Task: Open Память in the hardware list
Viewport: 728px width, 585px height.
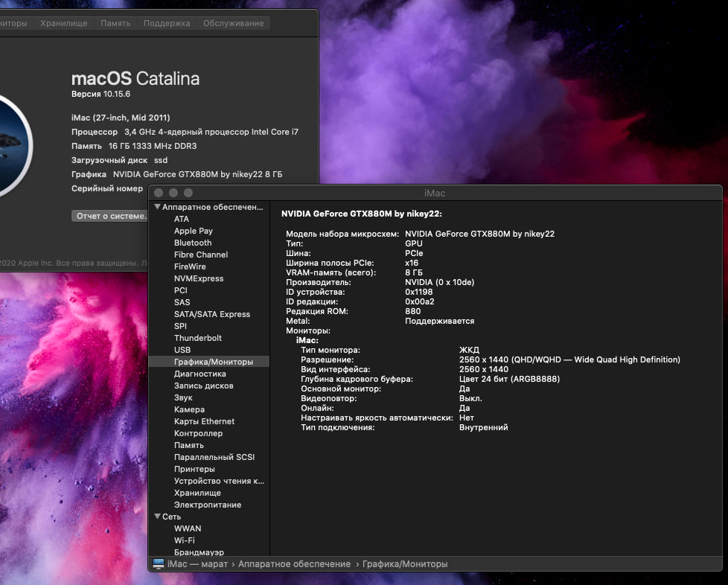Action: point(189,445)
